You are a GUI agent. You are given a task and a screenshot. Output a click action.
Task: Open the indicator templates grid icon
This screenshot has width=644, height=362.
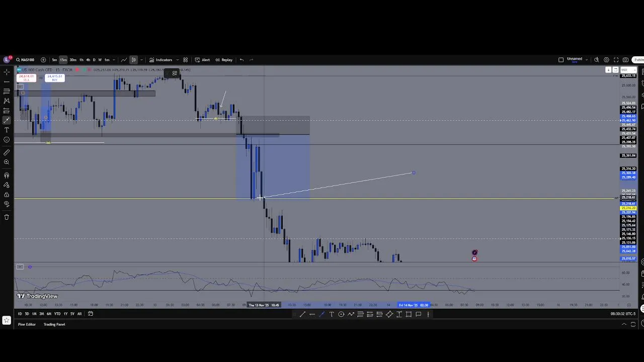coord(186,60)
